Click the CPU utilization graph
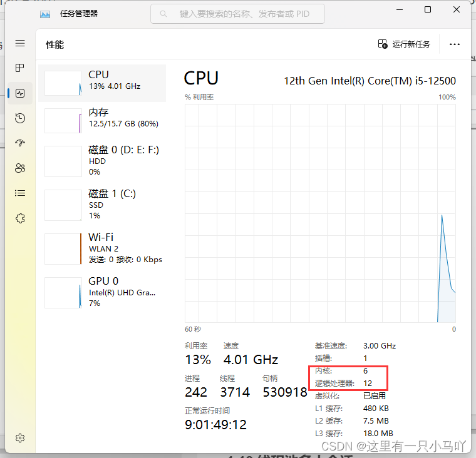Screen dimensions: 476x458 [320, 213]
